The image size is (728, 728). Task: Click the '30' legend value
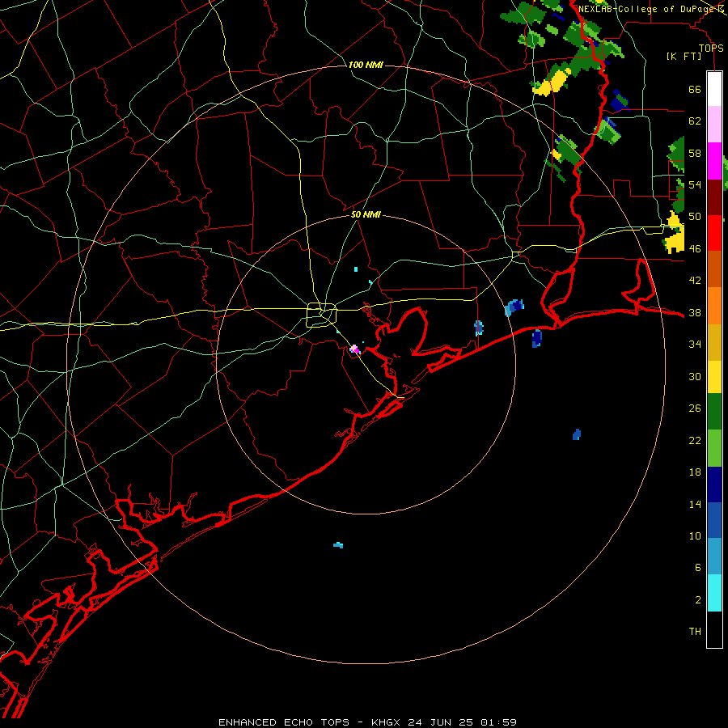click(x=695, y=376)
